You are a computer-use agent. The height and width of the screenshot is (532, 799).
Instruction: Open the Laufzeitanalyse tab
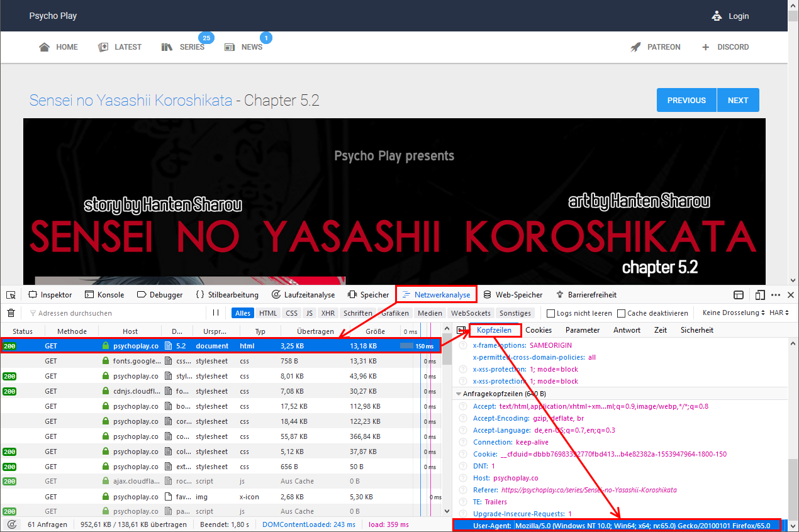click(x=305, y=295)
